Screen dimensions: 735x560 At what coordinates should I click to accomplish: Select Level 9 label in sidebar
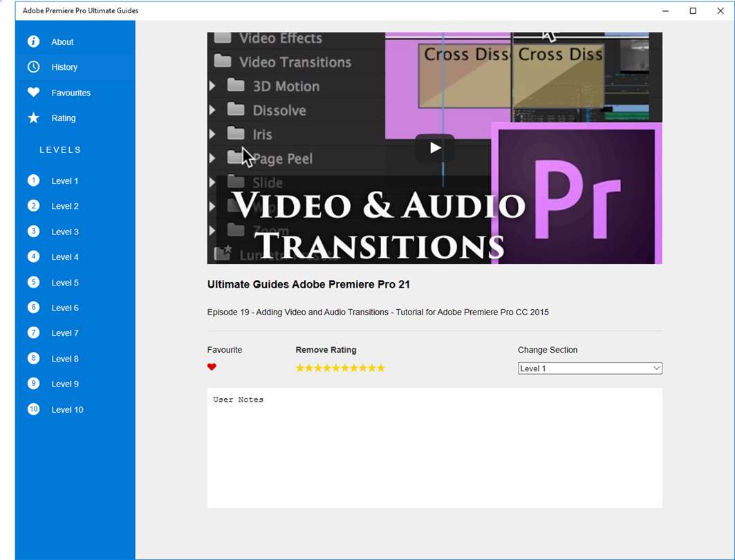pyautogui.click(x=65, y=384)
